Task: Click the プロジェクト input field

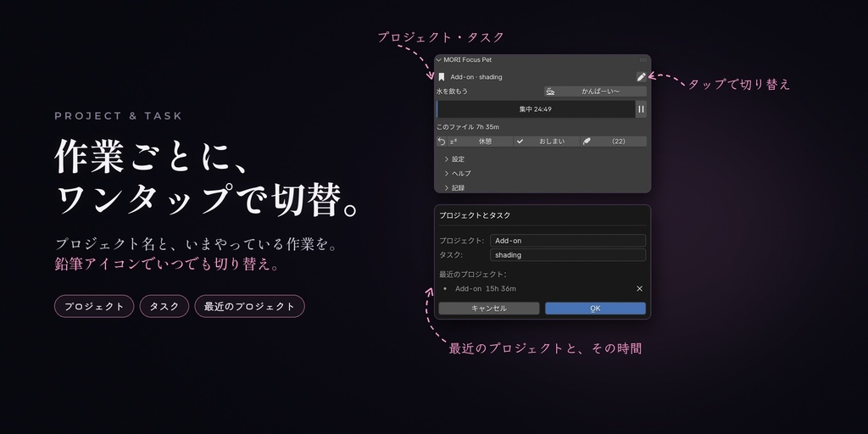Action: 568,240
